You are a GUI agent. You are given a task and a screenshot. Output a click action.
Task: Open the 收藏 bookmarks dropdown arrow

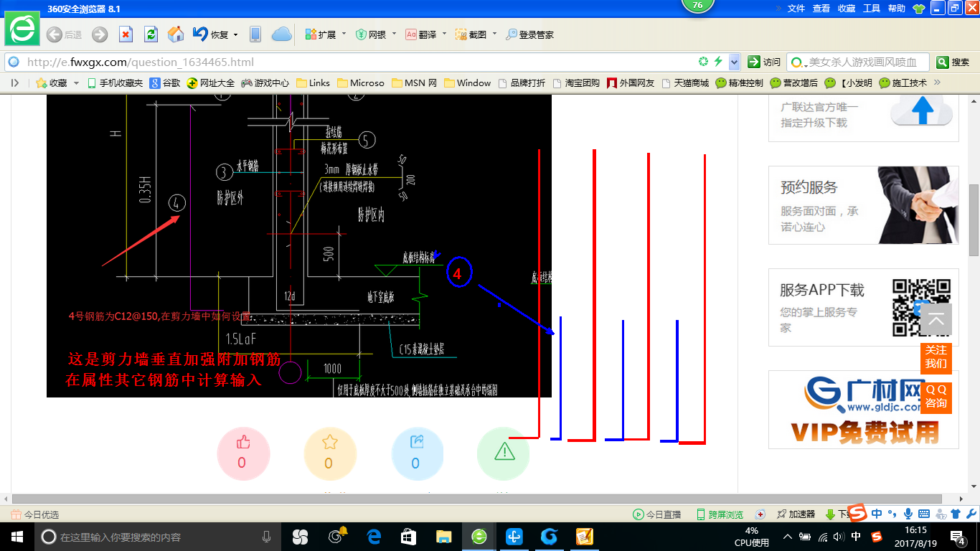pos(76,83)
